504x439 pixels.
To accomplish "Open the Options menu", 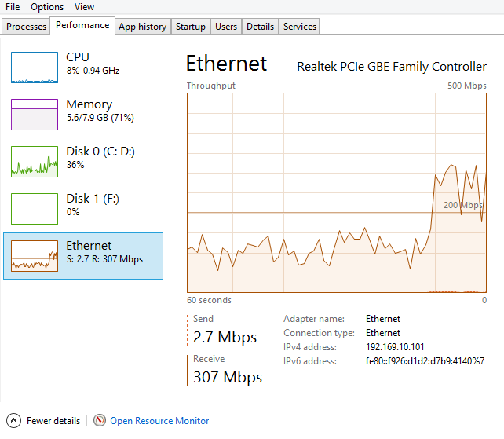I will (x=47, y=7).
